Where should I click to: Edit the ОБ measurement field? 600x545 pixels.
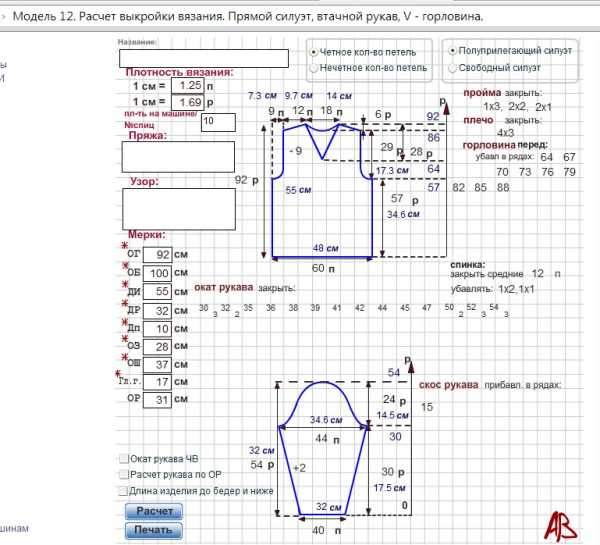pyautogui.click(x=158, y=273)
